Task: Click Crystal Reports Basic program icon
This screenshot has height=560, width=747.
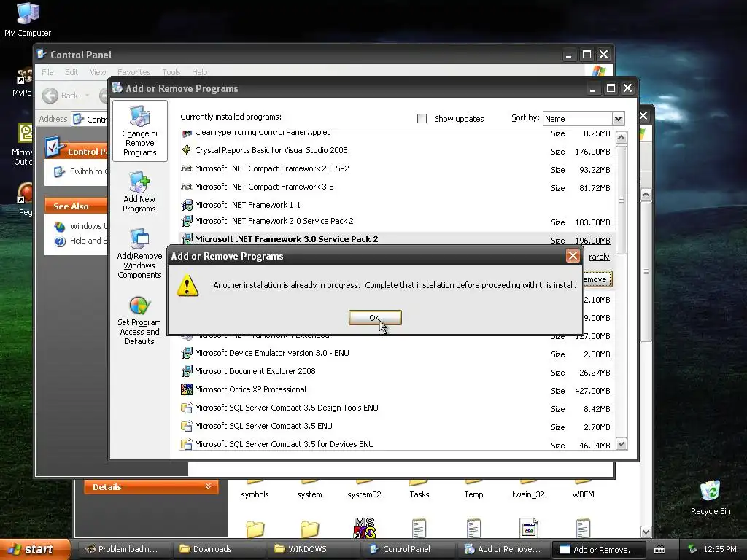Action: point(187,150)
